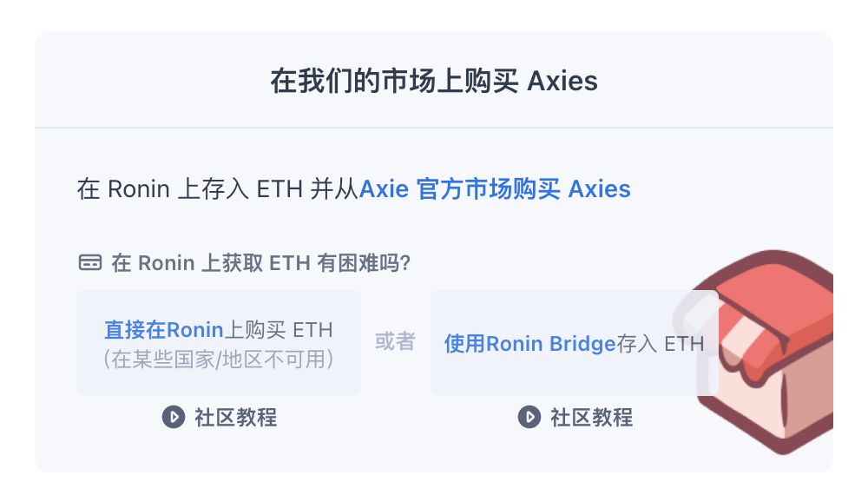Click the "或者" separator between the cards
This screenshot has height=495, width=868.
tap(395, 341)
